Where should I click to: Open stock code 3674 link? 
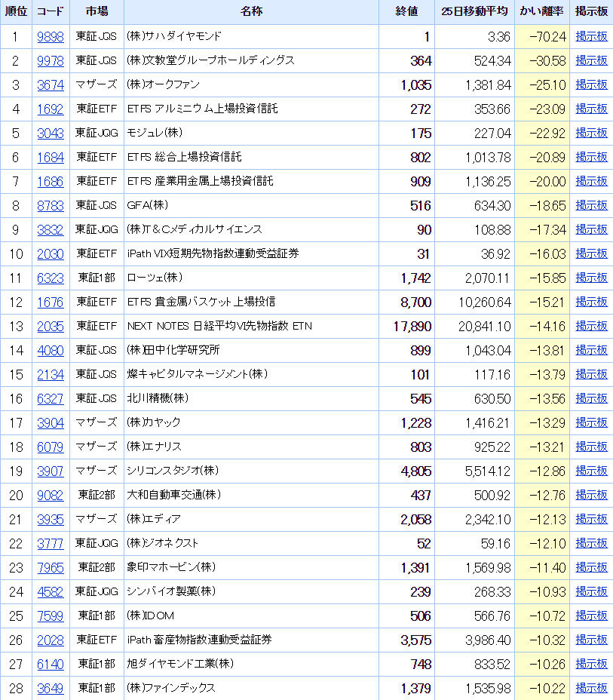51,84
